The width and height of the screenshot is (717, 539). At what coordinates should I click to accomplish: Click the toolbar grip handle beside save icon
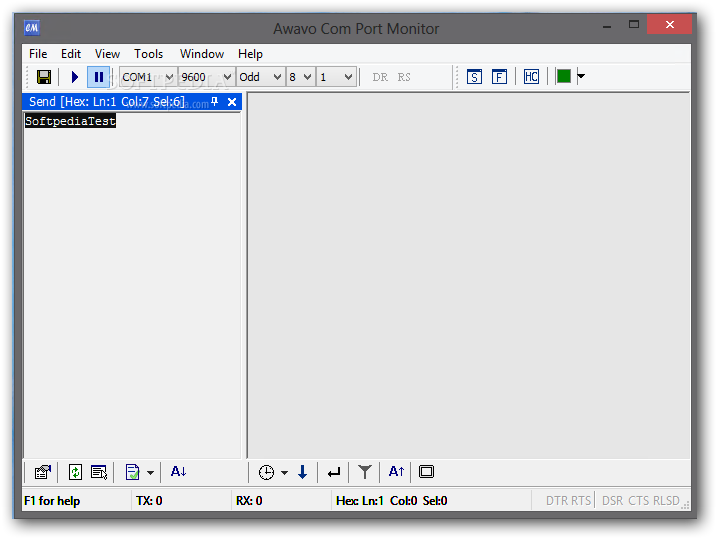(28, 77)
